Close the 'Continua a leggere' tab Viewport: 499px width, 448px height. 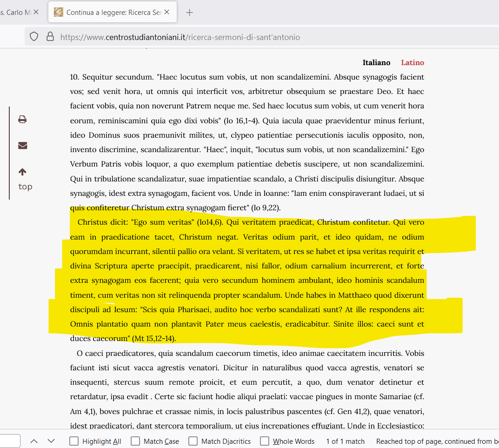(x=167, y=12)
